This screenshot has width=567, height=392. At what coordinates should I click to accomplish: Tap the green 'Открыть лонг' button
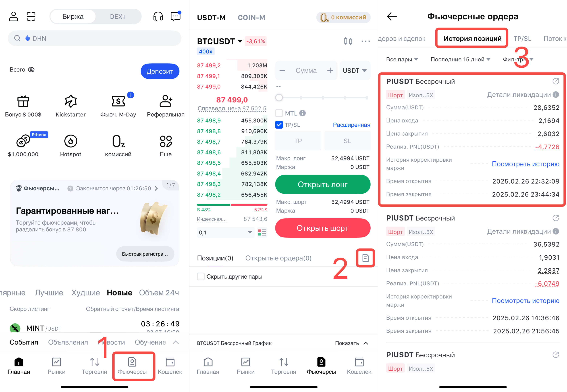tap(323, 184)
